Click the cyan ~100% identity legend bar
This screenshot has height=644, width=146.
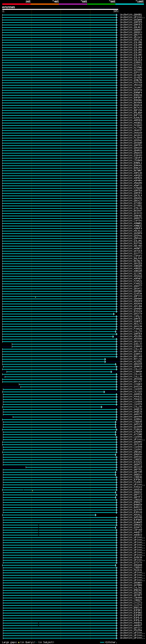pos(130,4)
